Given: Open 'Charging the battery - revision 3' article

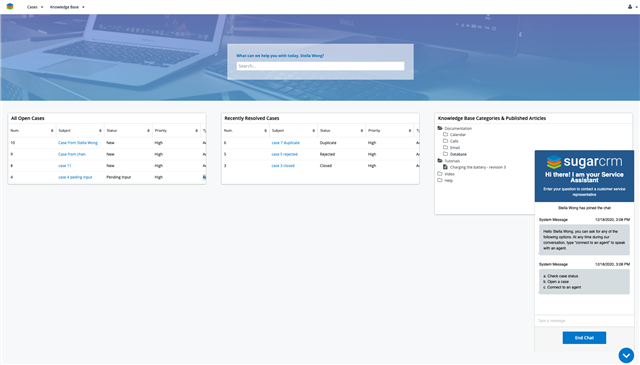Looking at the screenshot, I should [478, 167].
